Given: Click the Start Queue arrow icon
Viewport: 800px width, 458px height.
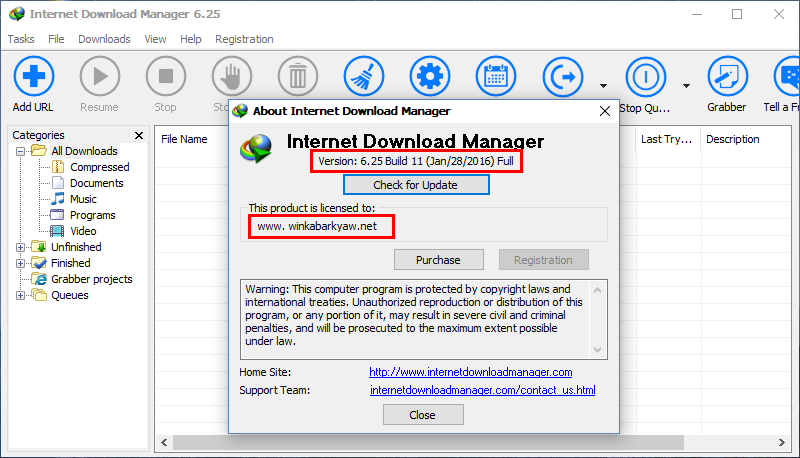Looking at the screenshot, I should pyautogui.click(x=563, y=77).
